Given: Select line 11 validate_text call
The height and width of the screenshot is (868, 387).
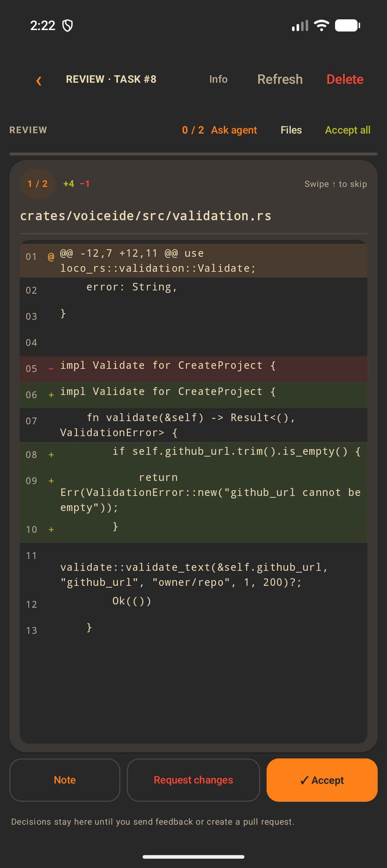Looking at the screenshot, I should tap(193, 567).
